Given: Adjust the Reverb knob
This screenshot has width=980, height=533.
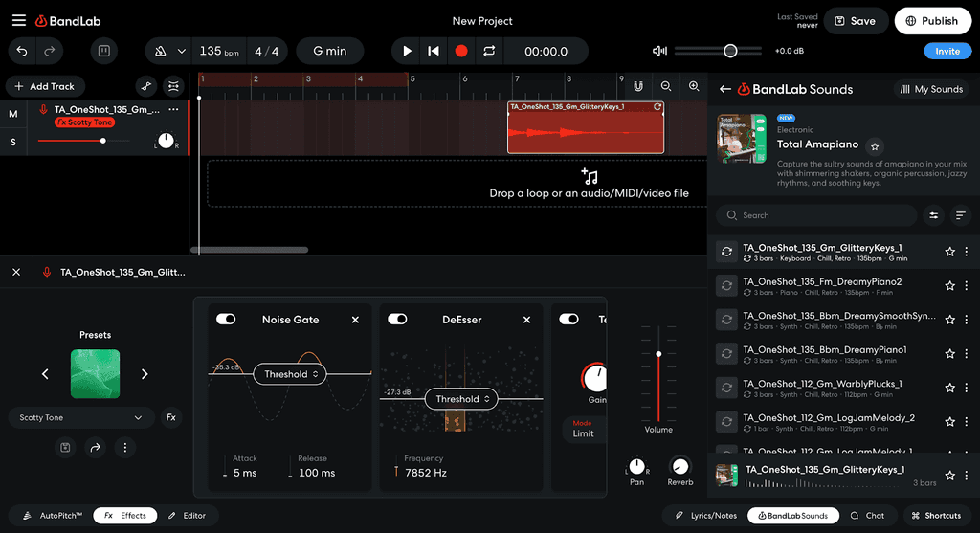Looking at the screenshot, I should point(680,466).
